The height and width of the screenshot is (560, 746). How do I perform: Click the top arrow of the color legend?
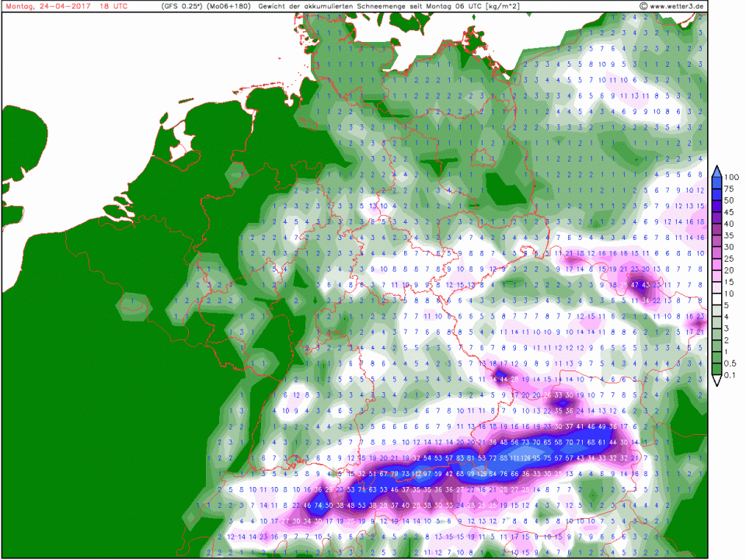coord(716,170)
